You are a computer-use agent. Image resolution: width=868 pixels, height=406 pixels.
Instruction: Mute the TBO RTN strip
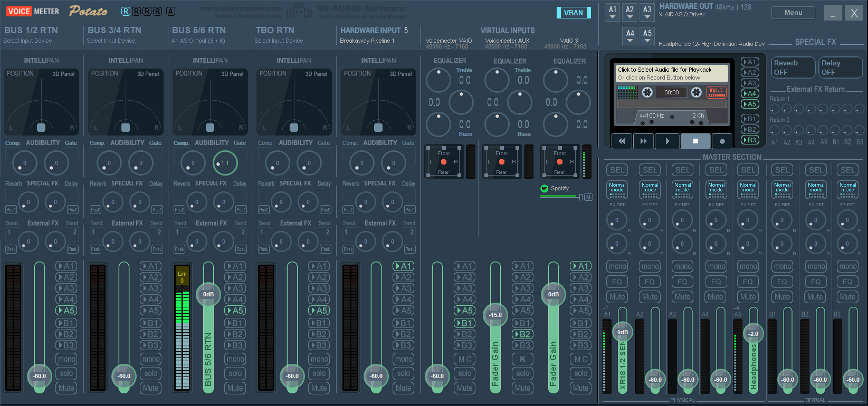tap(319, 388)
